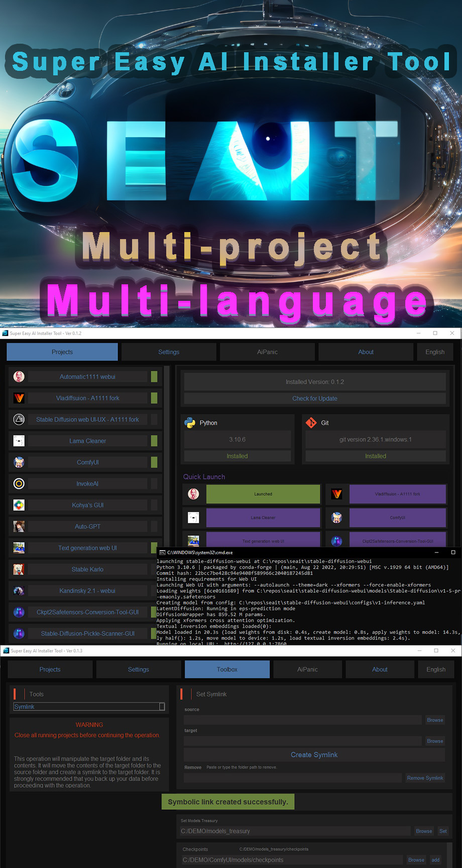This screenshot has width=462, height=868.
Task: Click add button in Checkpoints row
Action: pyautogui.click(x=435, y=860)
